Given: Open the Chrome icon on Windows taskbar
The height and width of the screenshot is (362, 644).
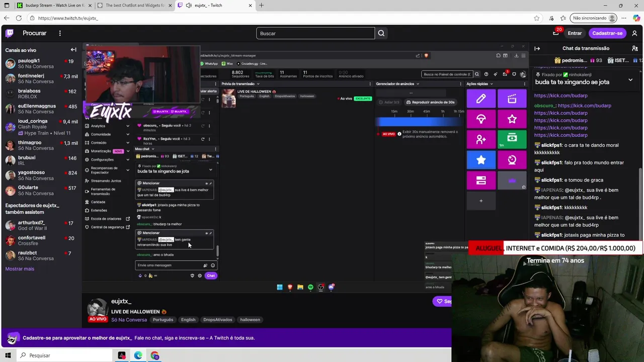Looking at the screenshot, I should coord(155,355).
